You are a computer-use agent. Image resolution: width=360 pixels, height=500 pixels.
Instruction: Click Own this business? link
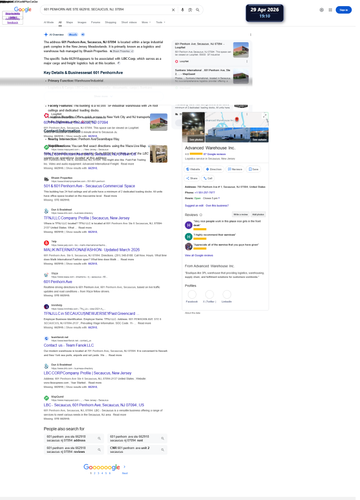point(217,206)
